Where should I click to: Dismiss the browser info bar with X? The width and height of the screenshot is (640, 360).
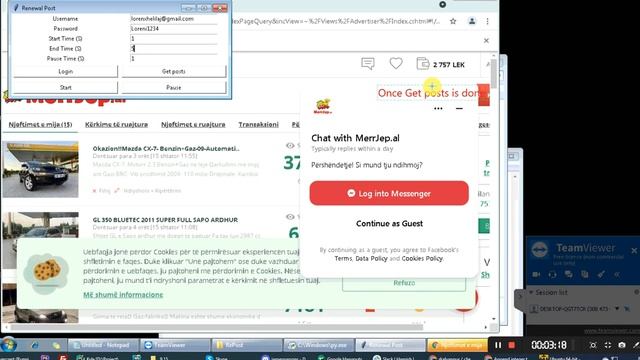point(486,40)
